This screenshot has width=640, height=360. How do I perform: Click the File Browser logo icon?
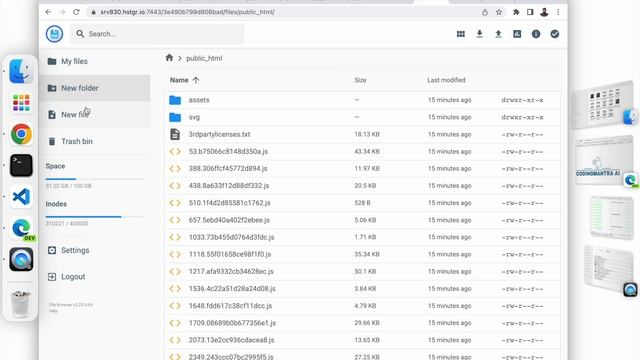click(54, 34)
